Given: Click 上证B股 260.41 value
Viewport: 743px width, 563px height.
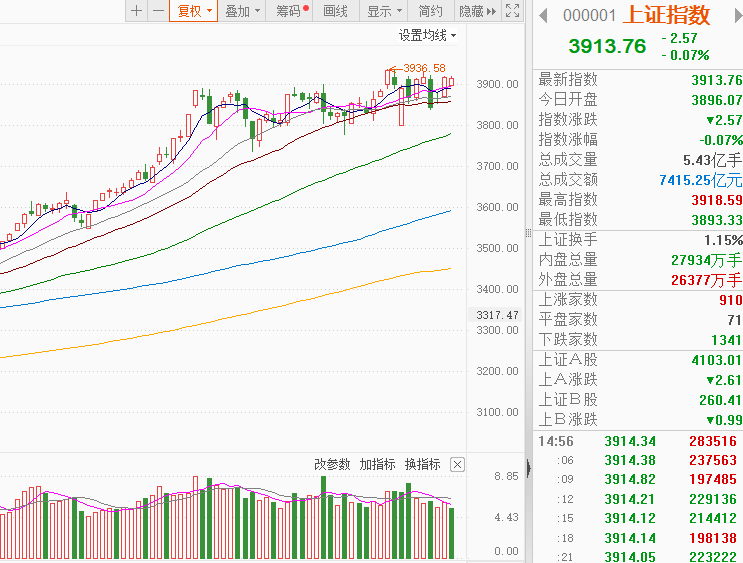Looking at the screenshot, I should 721,400.
